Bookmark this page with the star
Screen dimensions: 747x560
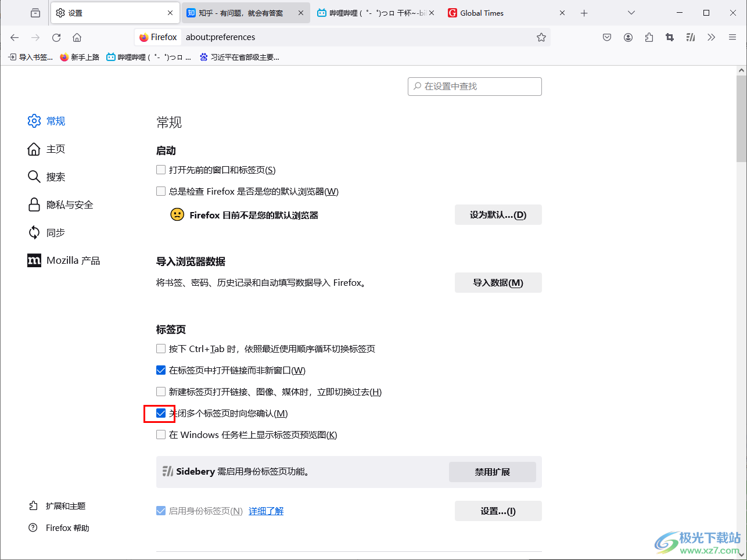[541, 37]
